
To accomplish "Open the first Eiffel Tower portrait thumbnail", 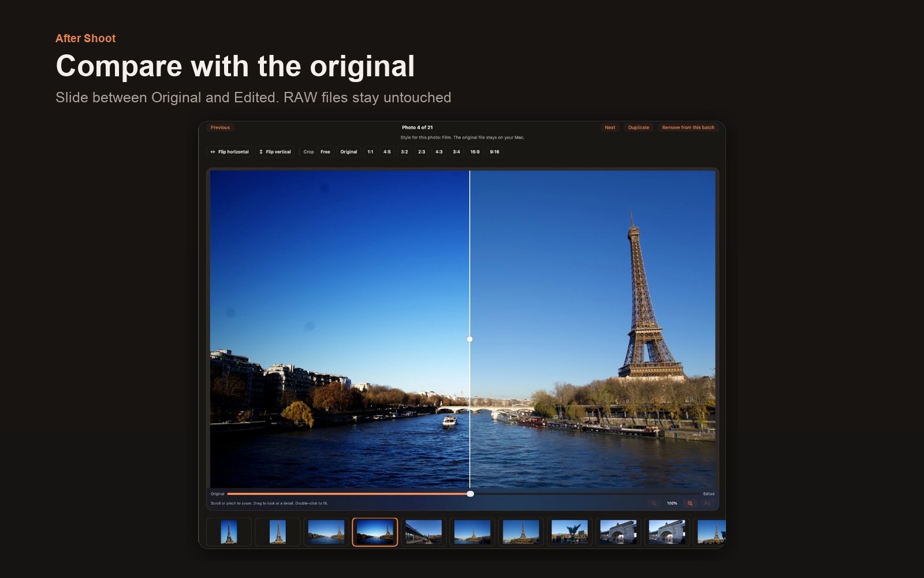I will pyautogui.click(x=229, y=532).
